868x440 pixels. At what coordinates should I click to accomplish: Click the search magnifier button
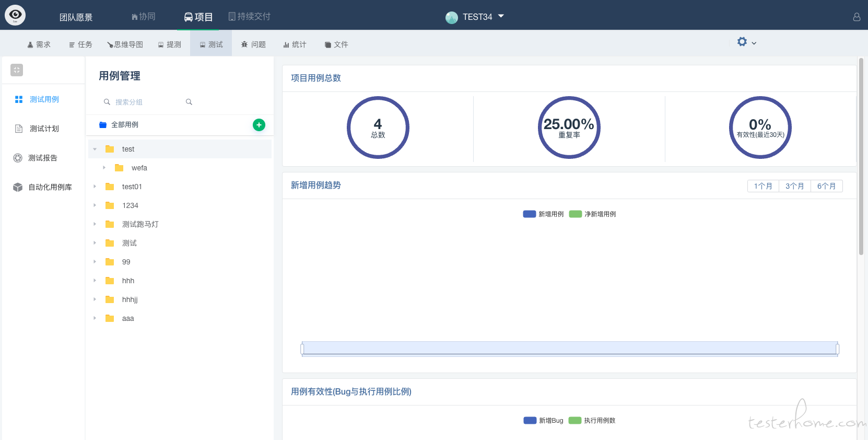[189, 102]
